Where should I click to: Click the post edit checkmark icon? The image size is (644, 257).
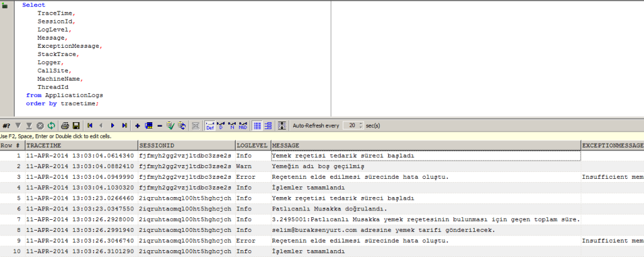170,125
